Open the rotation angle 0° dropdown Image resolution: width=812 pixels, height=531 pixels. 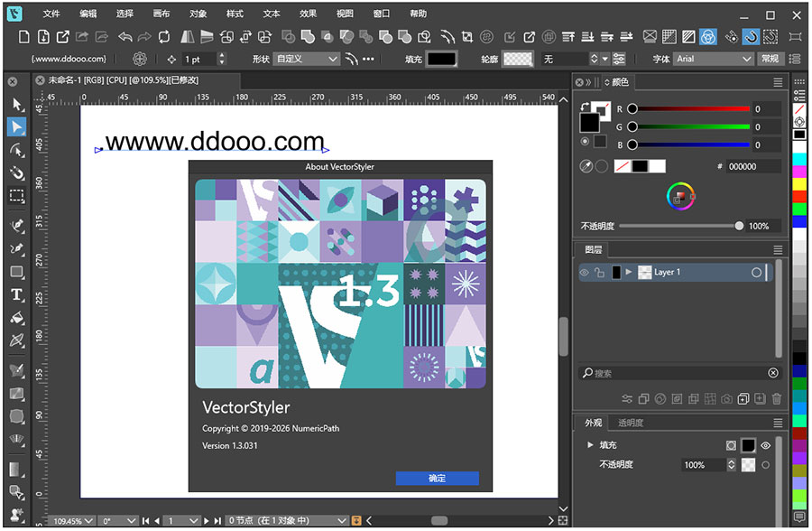tap(119, 521)
